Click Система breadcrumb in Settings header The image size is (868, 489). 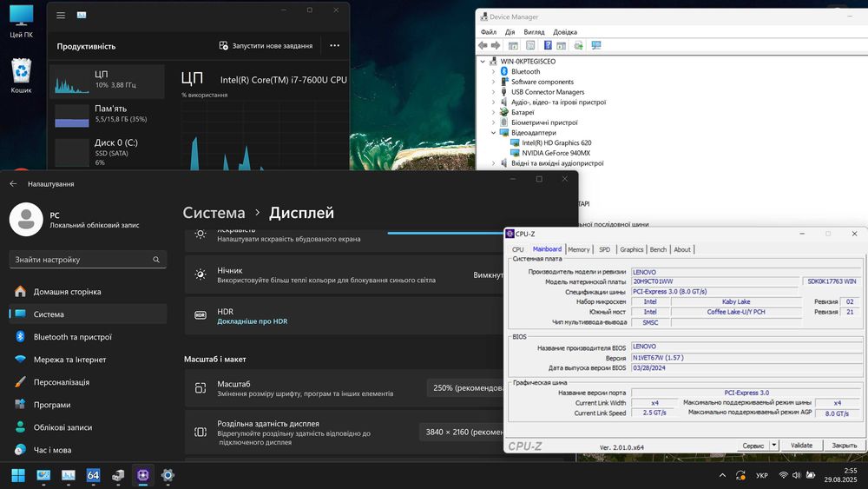pyautogui.click(x=214, y=213)
